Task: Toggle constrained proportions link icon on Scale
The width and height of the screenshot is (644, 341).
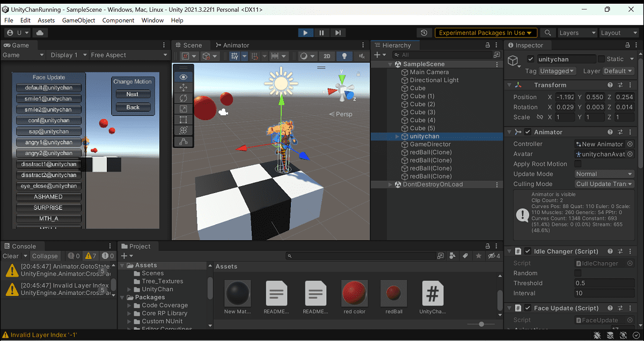Action: (540, 117)
